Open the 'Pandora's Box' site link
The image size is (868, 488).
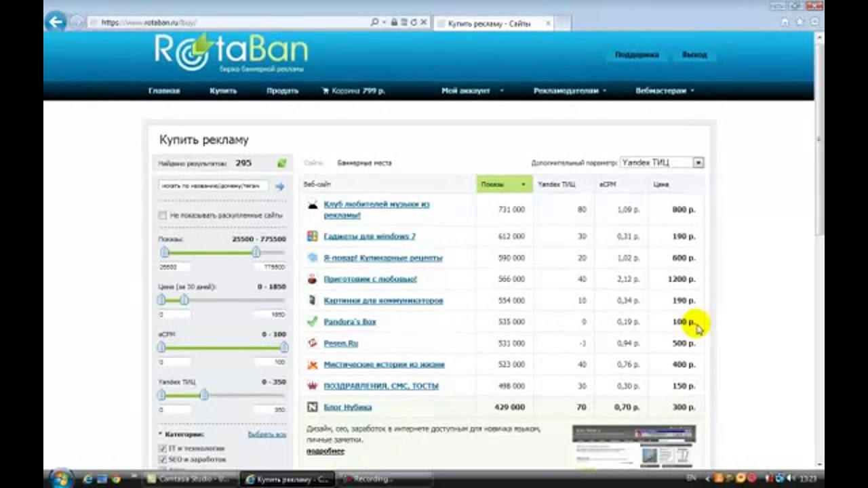coord(349,321)
